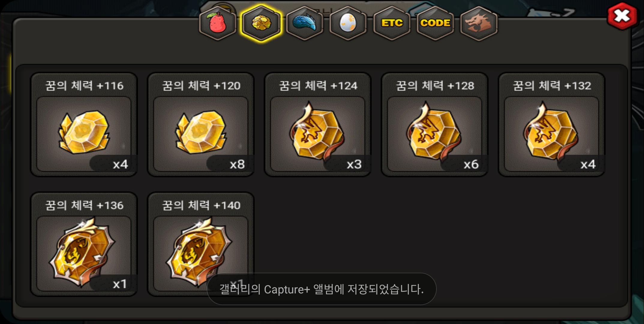Tap the 꿈의 체력 +132 gem item
Image resolution: width=644 pixels, height=324 pixels.
click(552, 124)
